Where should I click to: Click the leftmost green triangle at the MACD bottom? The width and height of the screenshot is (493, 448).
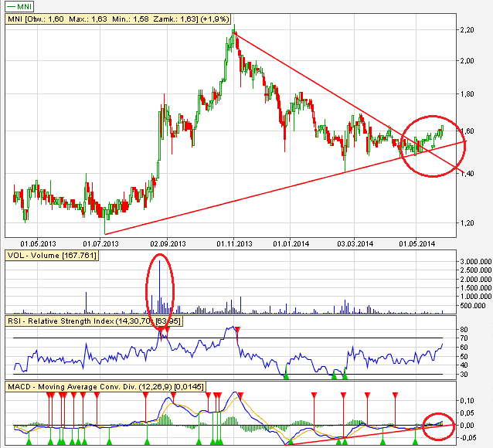tap(29, 443)
